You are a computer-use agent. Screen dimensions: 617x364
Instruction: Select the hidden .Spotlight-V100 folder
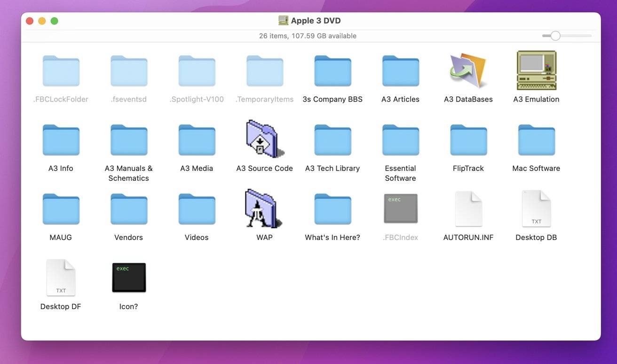click(x=197, y=71)
